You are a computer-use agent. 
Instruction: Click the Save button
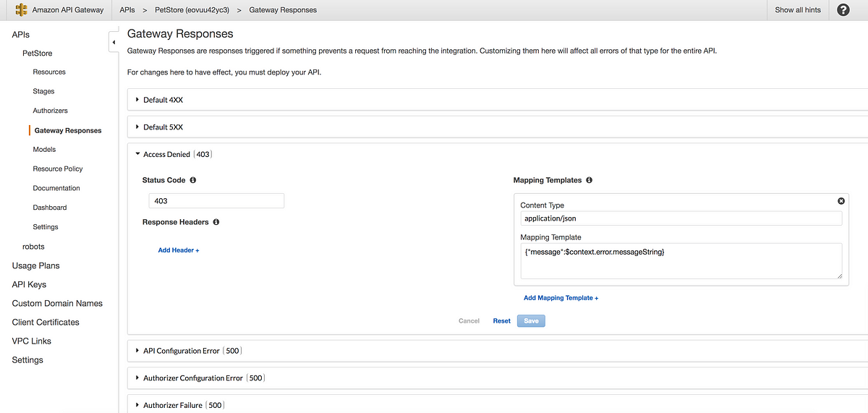(531, 321)
